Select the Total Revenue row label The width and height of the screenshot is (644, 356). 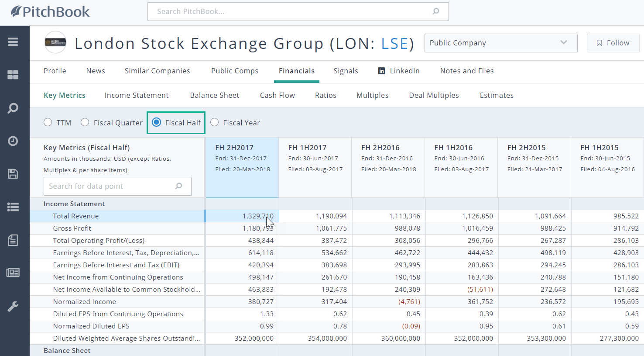coord(76,216)
